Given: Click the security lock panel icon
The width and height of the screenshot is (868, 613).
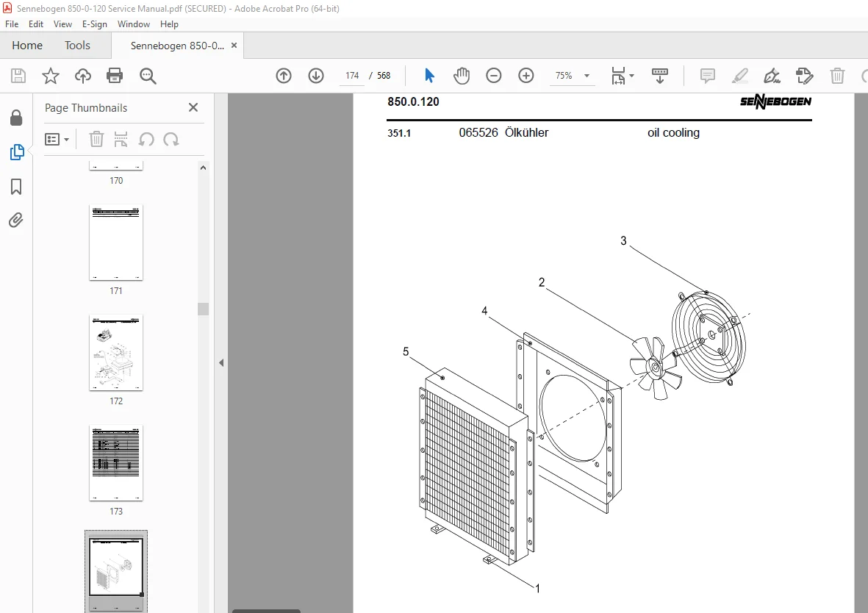Looking at the screenshot, I should point(16,118).
